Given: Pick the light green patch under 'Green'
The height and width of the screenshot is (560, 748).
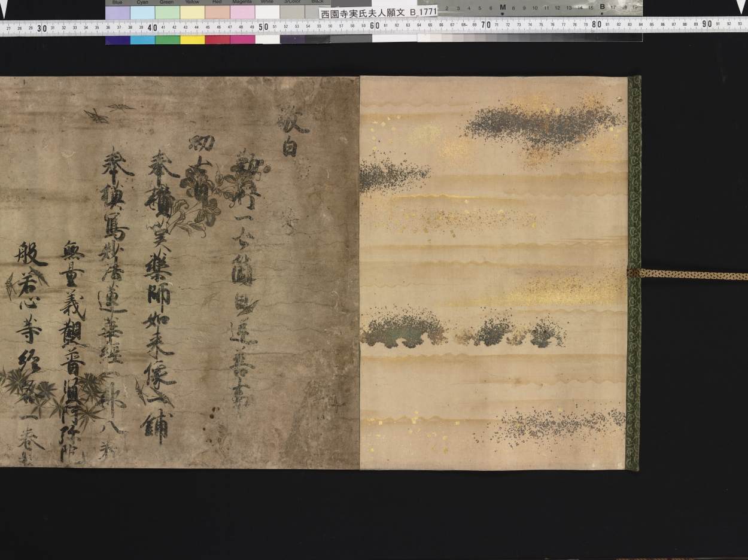Looking at the screenshot, I should [x=167, y=12].
